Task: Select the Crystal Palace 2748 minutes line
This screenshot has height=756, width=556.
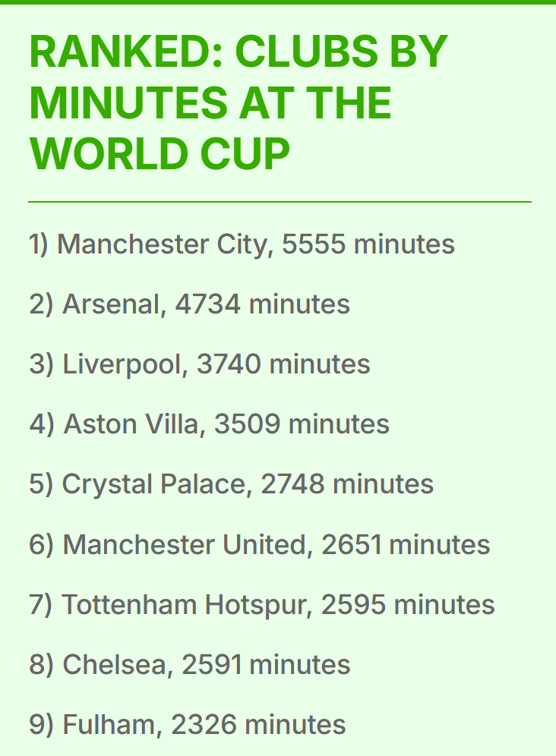Action: pos(231,484)
